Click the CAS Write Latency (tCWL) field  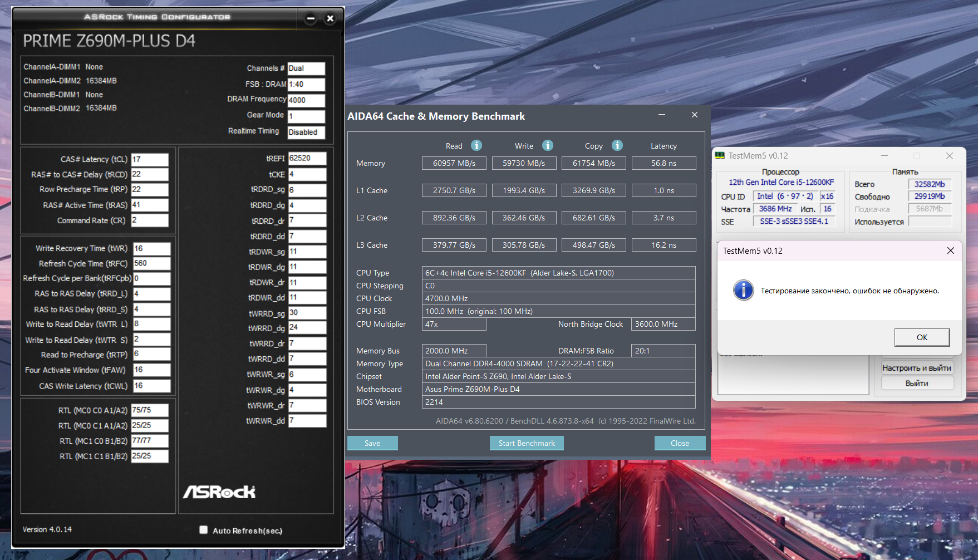click(x=152, y=386)
